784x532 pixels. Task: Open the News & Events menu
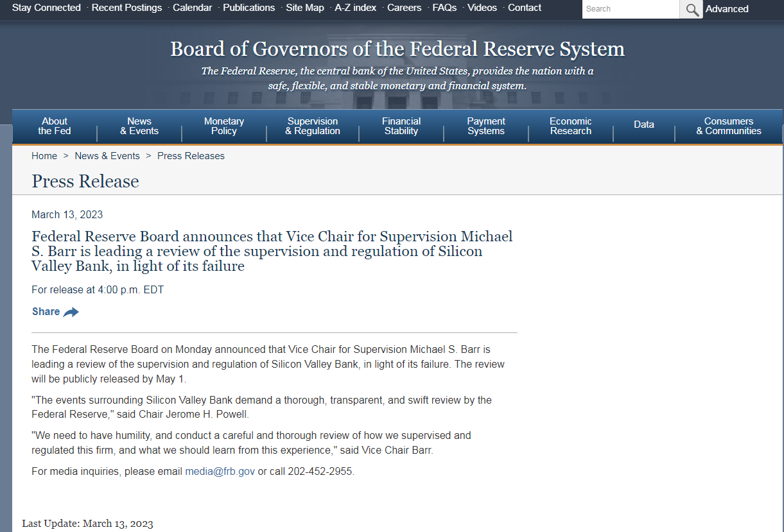[139, 126]
